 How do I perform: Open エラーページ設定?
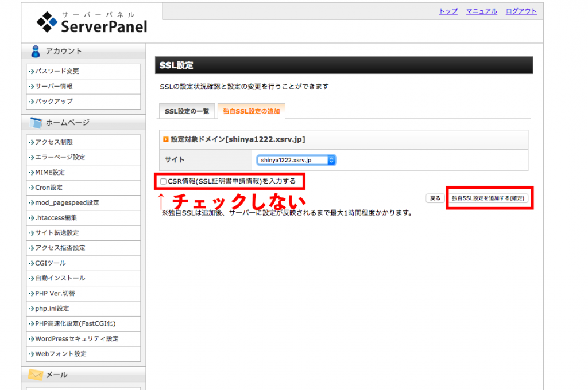83,157
